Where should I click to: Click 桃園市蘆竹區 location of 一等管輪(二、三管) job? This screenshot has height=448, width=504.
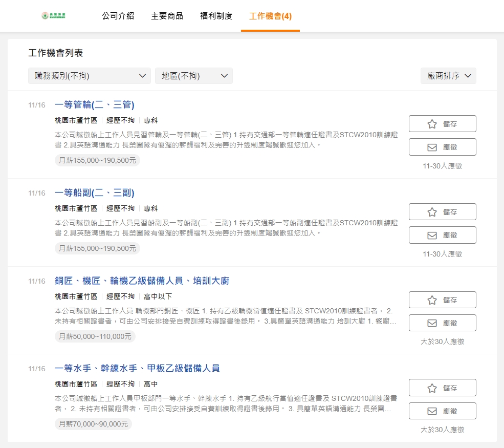76,120
